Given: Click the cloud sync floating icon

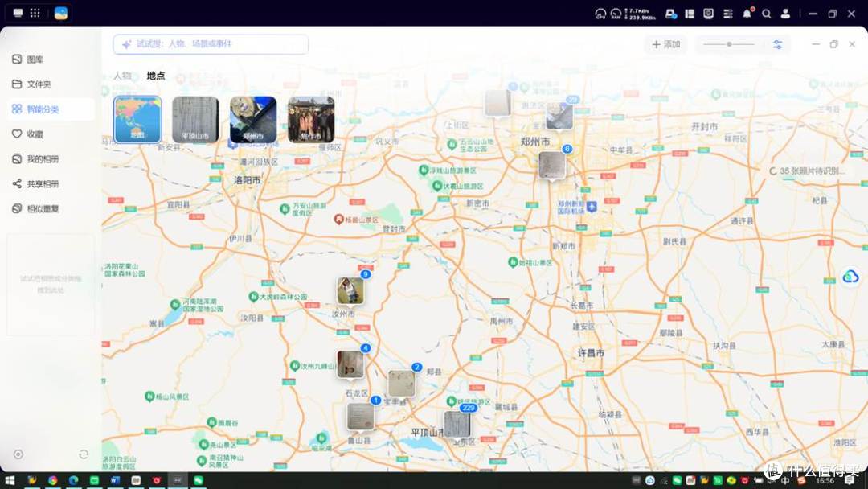Looking at the screenshot, I should click(x=850, y=277).
